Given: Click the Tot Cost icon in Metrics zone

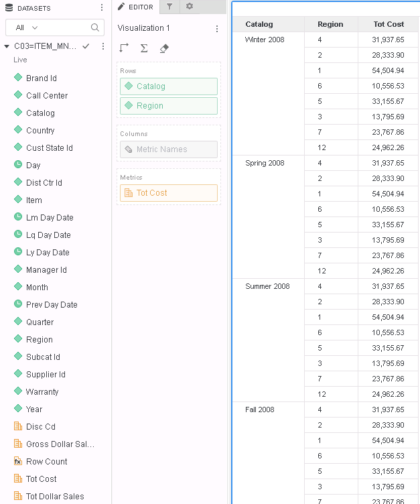Looking at the screenshot, I should pos(129,193).
